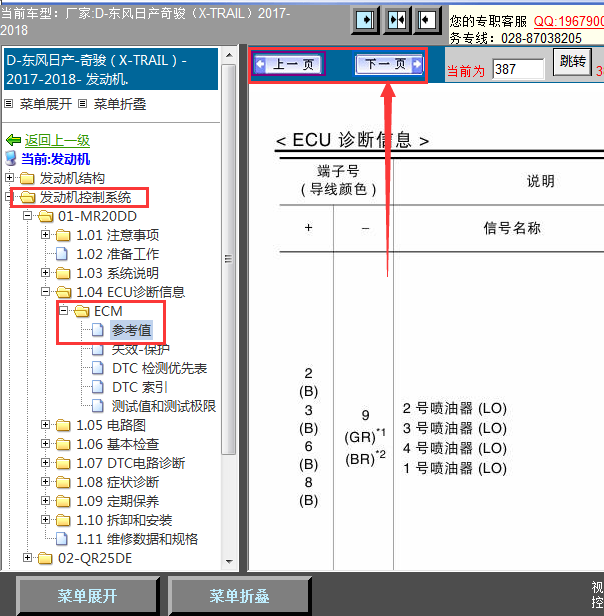Collapse the 1.04 ECU诊断信息 node

[46, 292]
